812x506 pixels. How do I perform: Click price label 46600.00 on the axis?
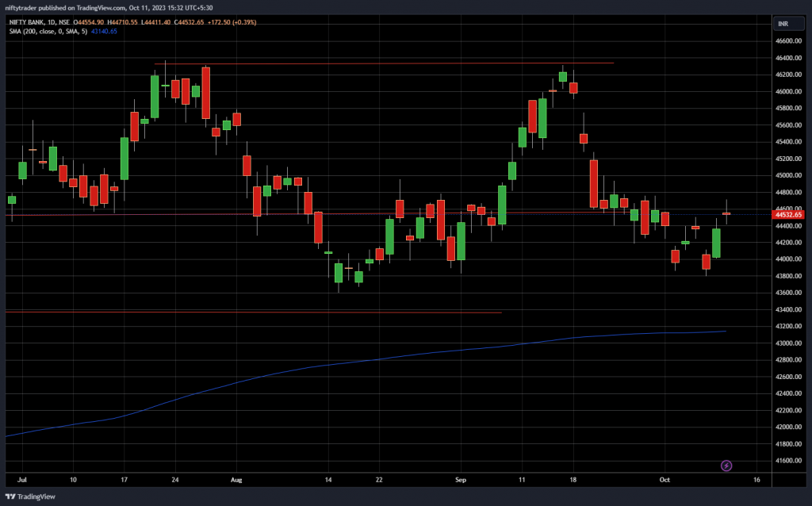[x=788, y=41]
